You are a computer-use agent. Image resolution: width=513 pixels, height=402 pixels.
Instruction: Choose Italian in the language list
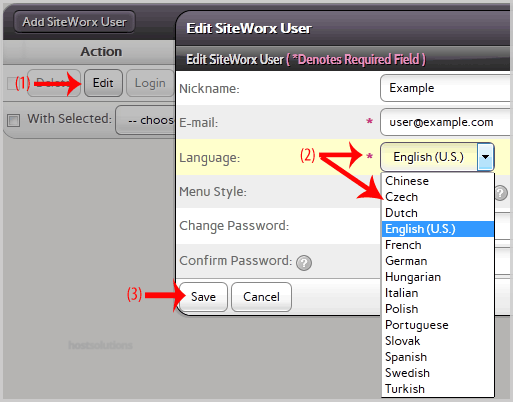point(438,293)
